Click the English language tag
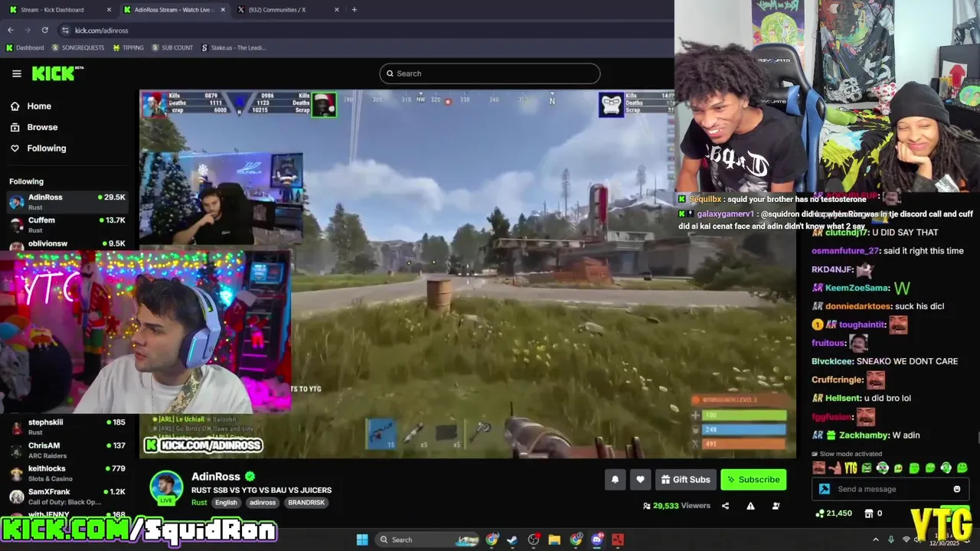This screenshot has height=551, width=980. click(x=226, y=503)
